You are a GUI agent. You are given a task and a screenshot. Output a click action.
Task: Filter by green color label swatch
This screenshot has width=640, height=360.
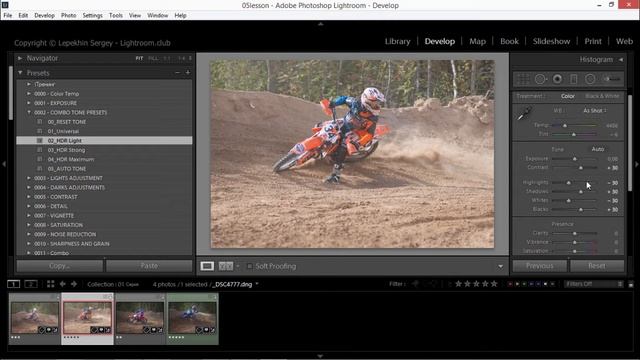tap(524, 284)
